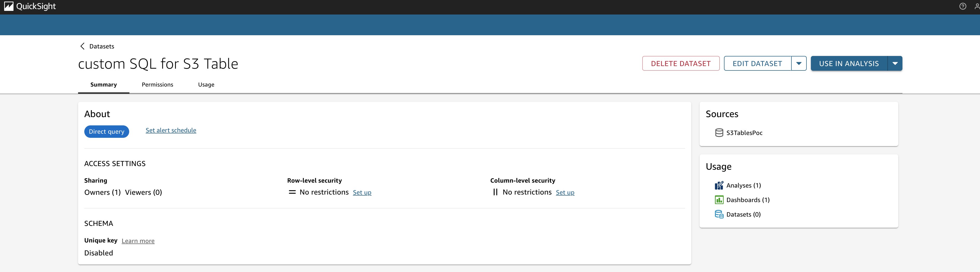Open the user profile icon

(977, 6)
